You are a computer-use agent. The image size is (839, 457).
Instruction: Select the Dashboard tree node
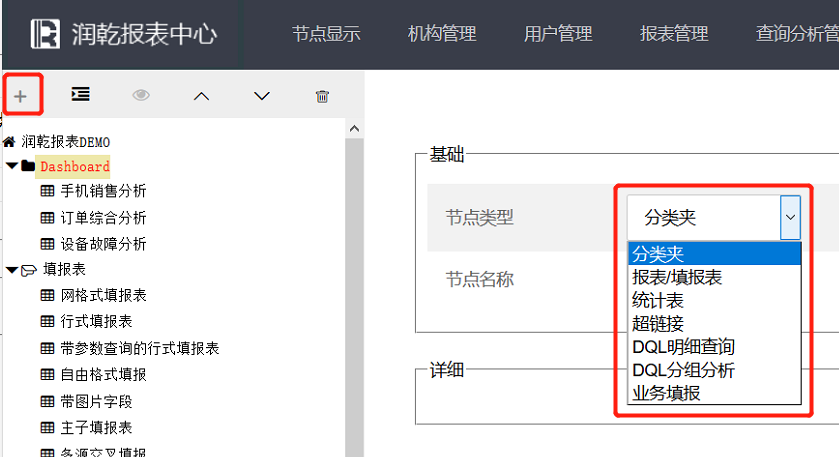pos(74,166)
